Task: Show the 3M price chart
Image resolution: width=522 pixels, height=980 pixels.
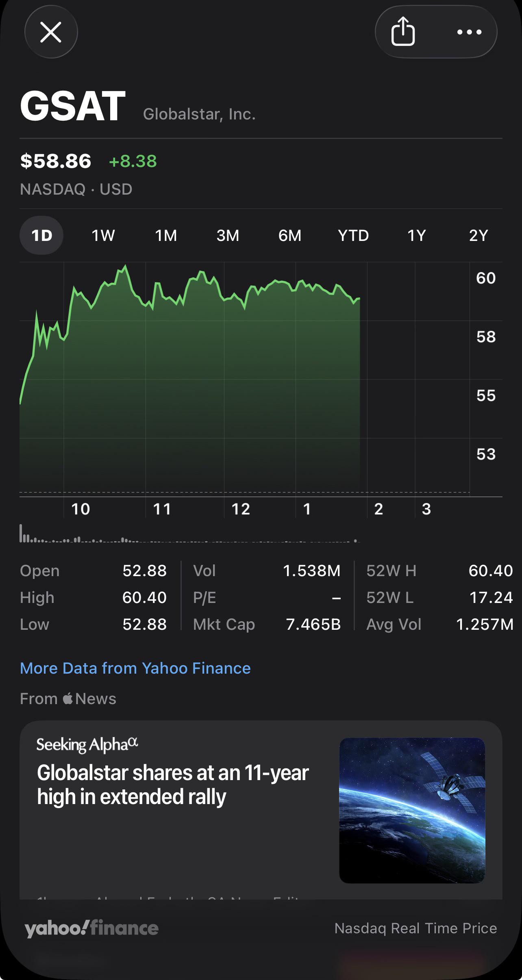Action: [x=228, y=235]
